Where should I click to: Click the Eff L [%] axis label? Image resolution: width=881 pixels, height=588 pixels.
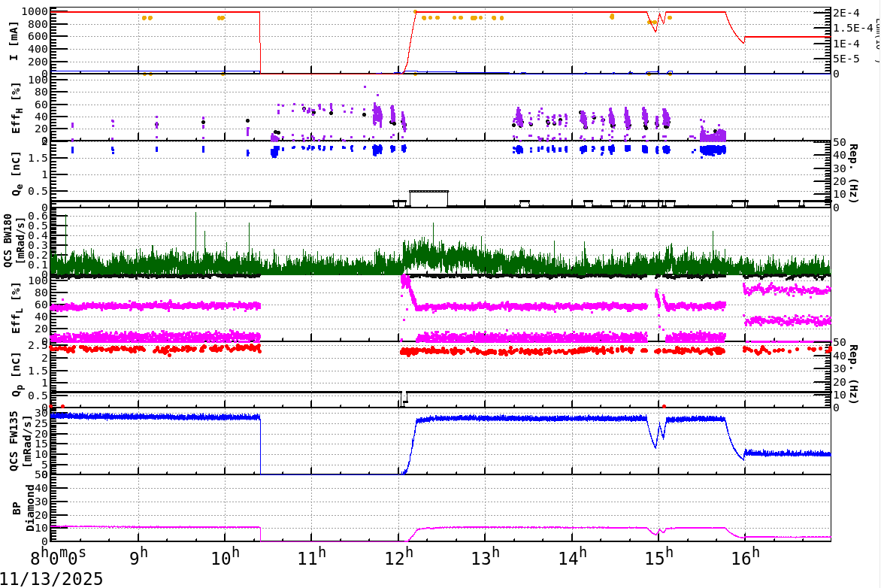click(17, 310)
